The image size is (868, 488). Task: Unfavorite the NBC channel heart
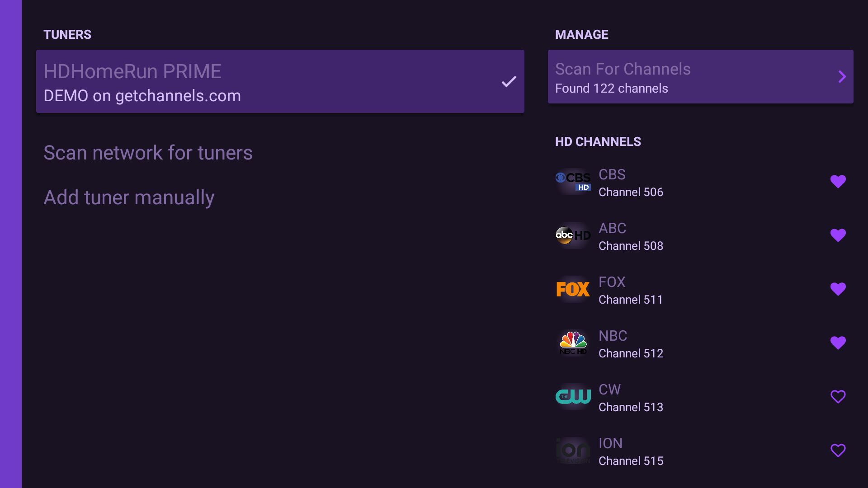(838, 343)
